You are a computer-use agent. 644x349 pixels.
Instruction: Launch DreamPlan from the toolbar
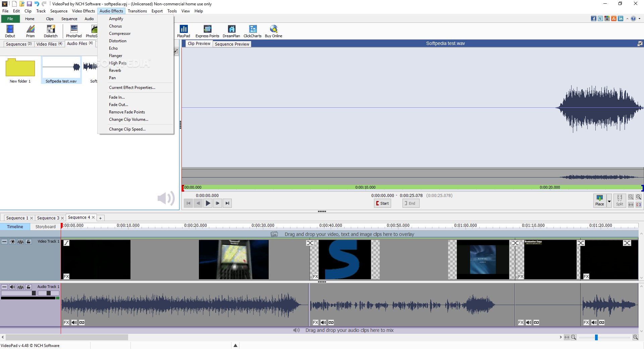coord(231,31)
